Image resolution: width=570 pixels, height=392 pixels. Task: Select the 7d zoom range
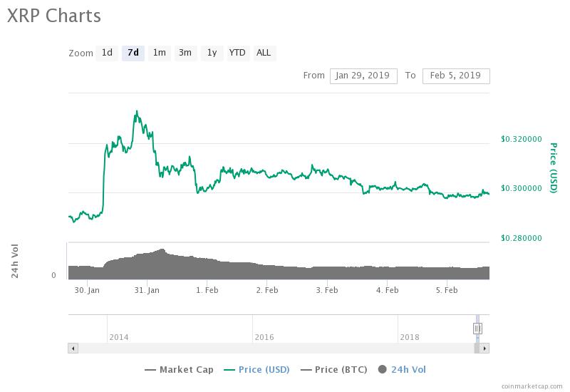tap(133, 53)
